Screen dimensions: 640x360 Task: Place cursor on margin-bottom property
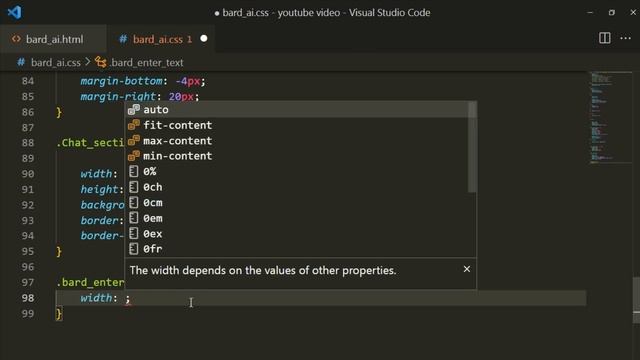pyautogui.click(x=121, y=81)
